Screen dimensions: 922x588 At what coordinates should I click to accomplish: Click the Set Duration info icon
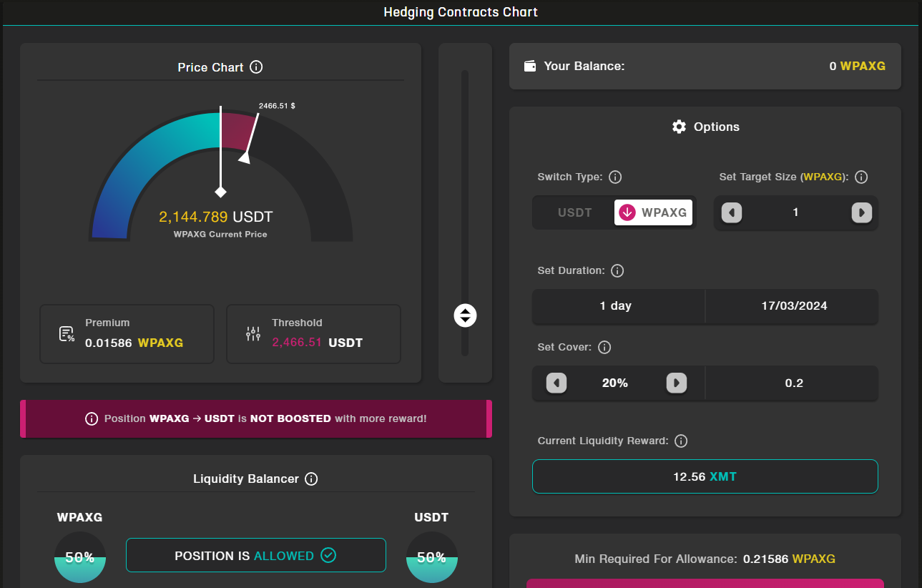click(617, 270)
